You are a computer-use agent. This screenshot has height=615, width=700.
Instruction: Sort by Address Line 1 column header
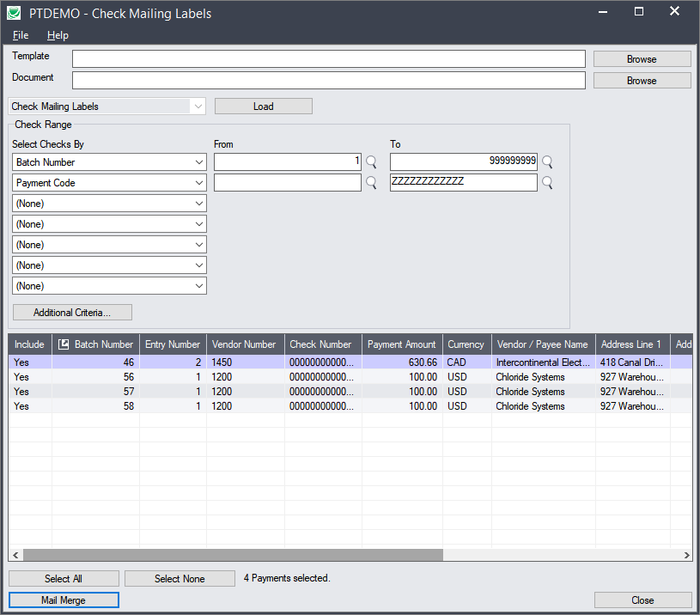(x=633, y=344)
